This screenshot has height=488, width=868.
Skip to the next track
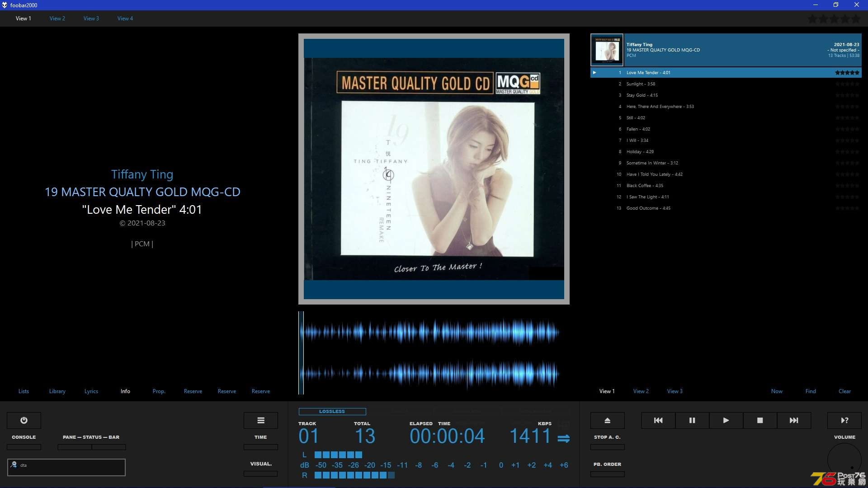794,420
